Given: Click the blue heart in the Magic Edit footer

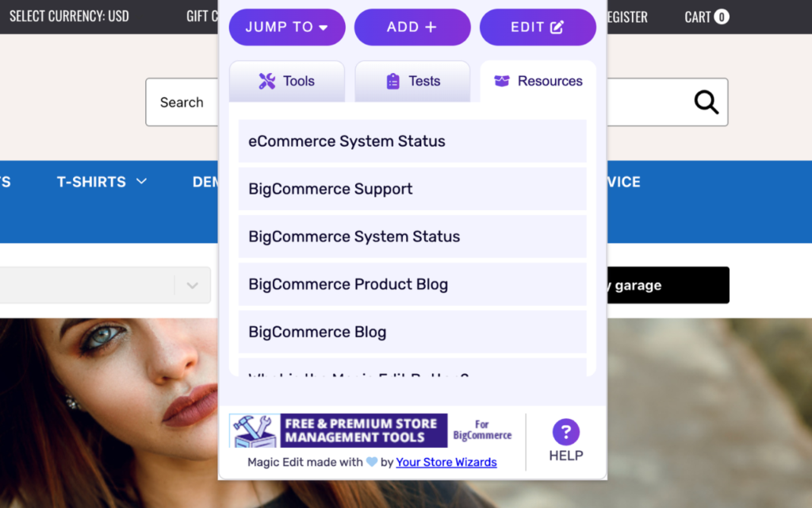Looking at the screenshot, I should [370, 461].
